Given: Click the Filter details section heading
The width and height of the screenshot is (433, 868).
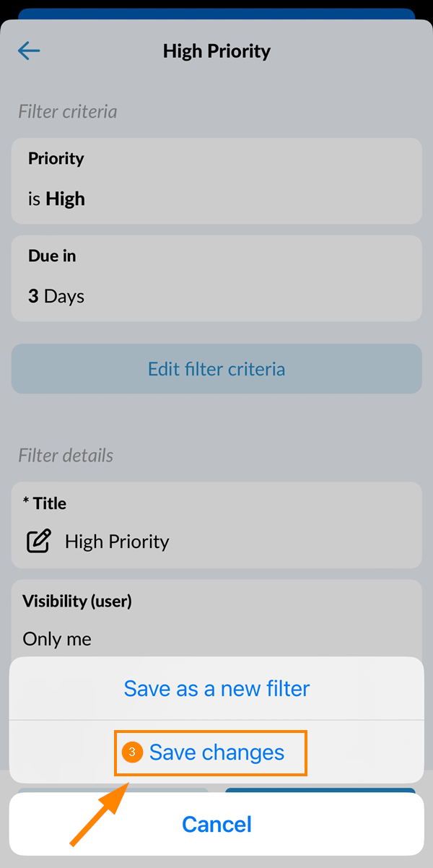Looking at the screenshot, I should click(x=66, y=456).
